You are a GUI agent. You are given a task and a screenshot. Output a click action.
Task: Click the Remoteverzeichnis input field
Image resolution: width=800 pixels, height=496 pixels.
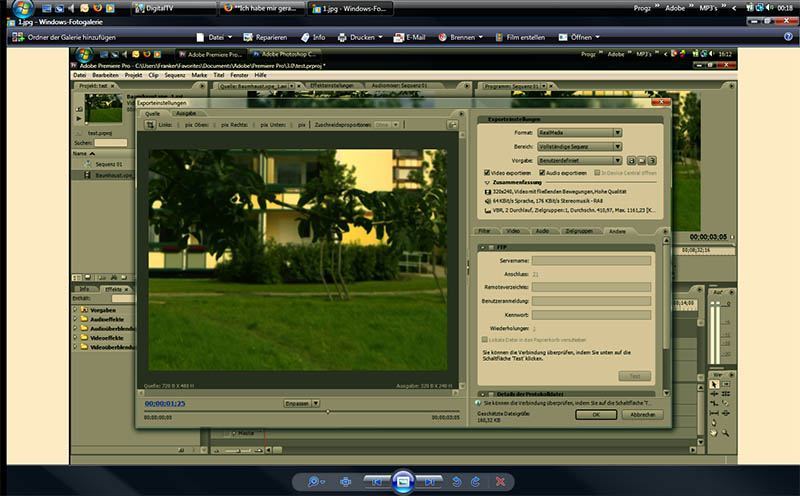click(x=591, y=287)
